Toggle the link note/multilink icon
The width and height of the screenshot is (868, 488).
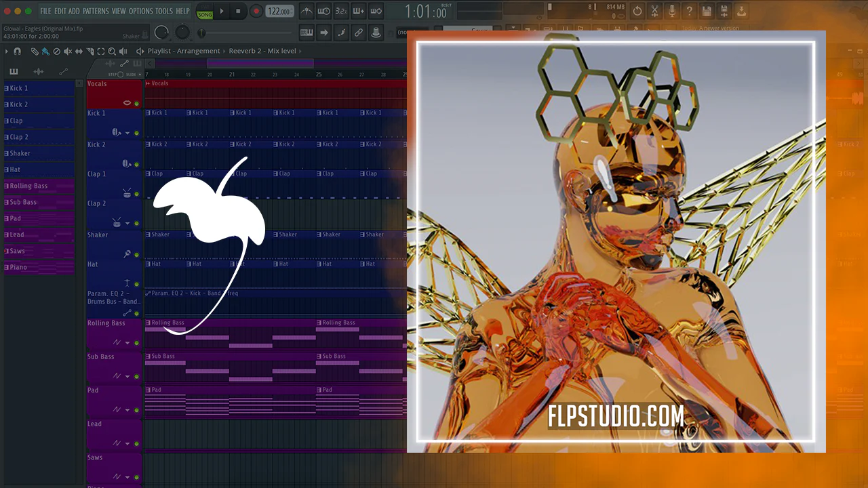point(359,32)
